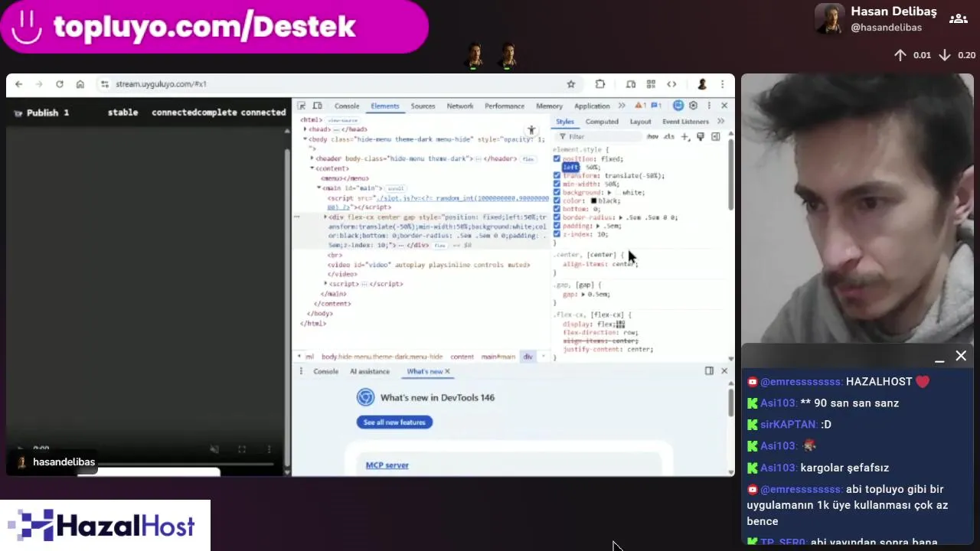The height and width of the screenshot is (551, 980).
Task: Expand the head element node
Action: 305,129
